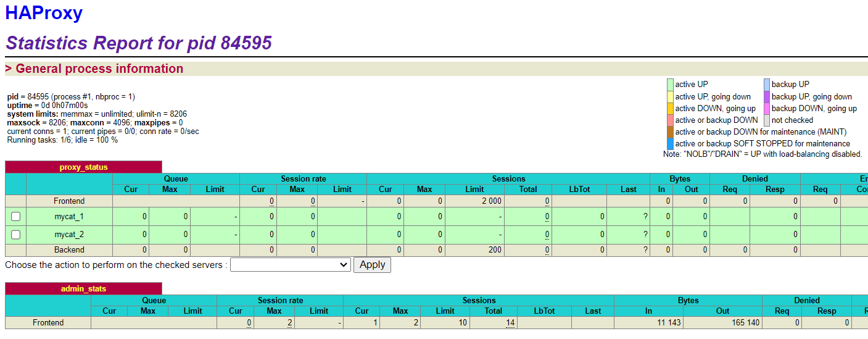
Task: Click the Apply button
Action: click(x=372, y=264)
